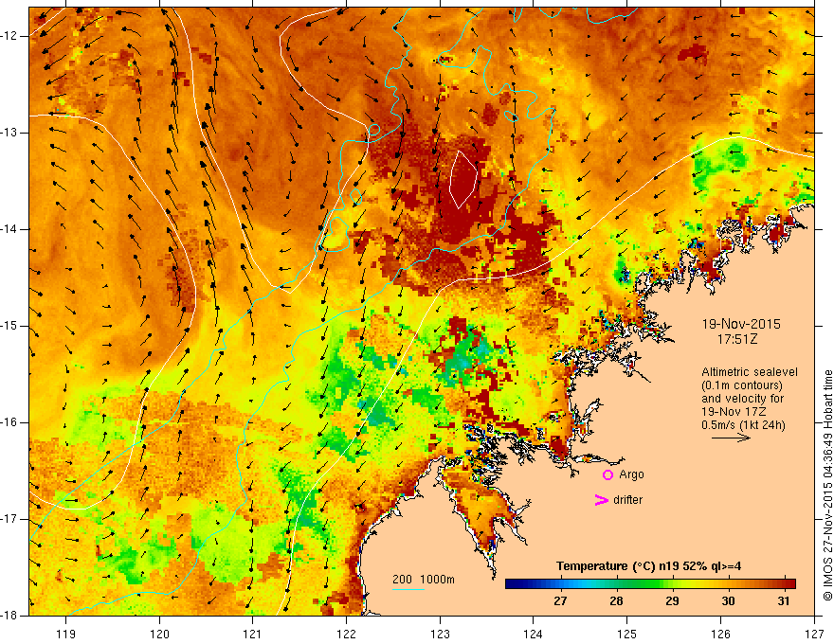Click latitude label '-13'
Screen dimensions: 834x644
pyautogui.click(x=10, y=133)
